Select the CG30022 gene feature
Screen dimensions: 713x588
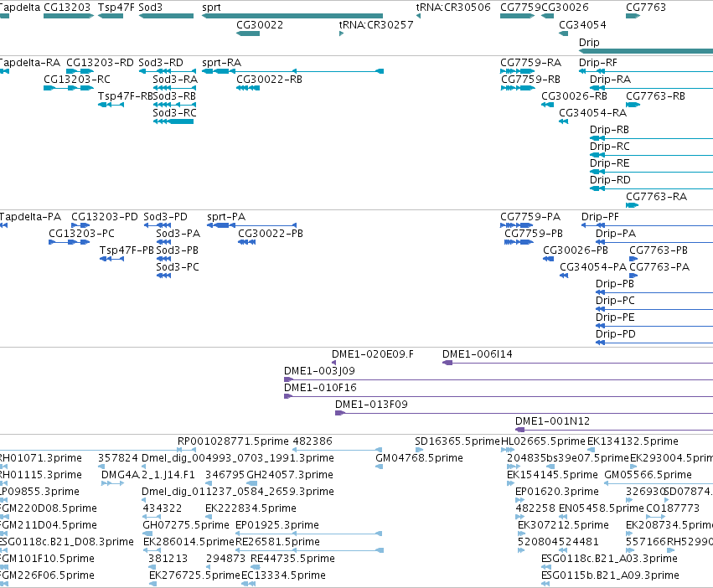pyautogui.click(x=248, y=34)
